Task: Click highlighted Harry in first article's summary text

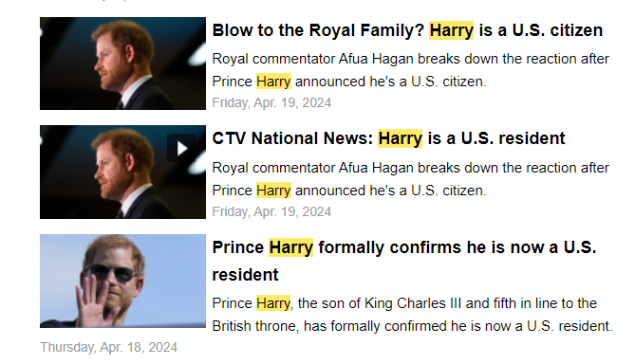Action: [x=273, y=82]
